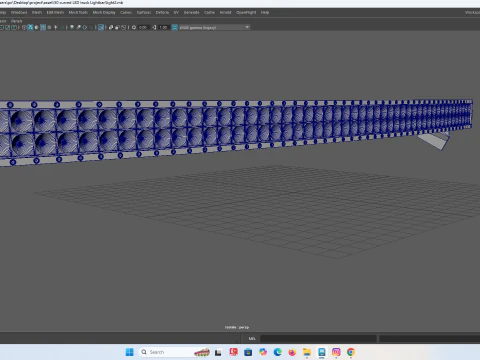Click the command line input field
This screenshot has height=360, width=480.
point(318,339)
